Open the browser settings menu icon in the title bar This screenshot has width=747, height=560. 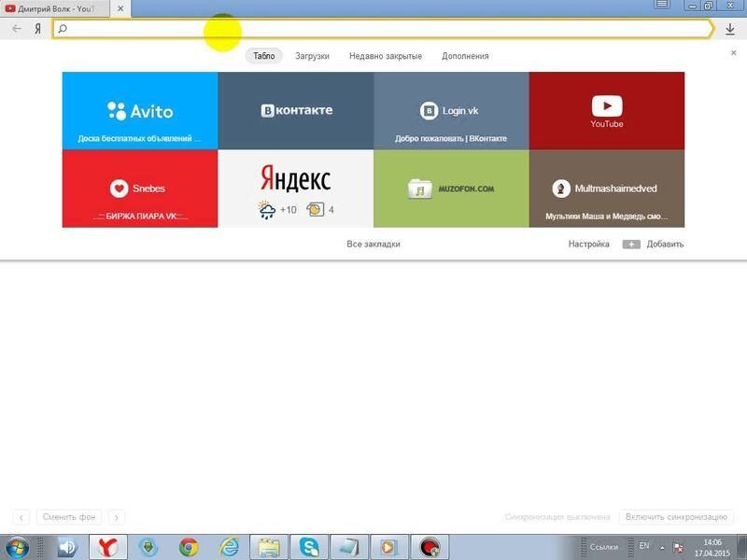click(662, 5)
